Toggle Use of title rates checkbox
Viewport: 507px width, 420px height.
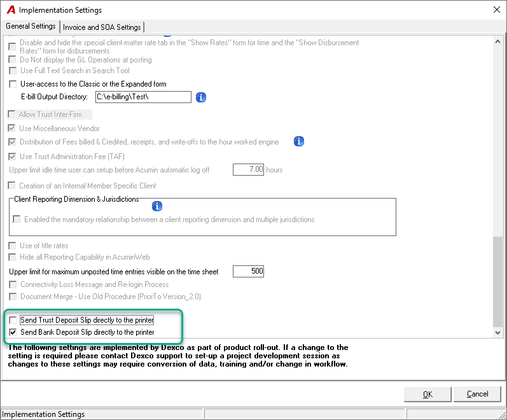(12, 246)
